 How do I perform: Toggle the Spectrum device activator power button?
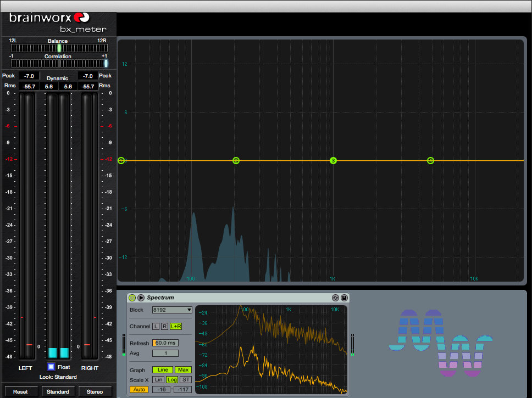tap(132, 298)
